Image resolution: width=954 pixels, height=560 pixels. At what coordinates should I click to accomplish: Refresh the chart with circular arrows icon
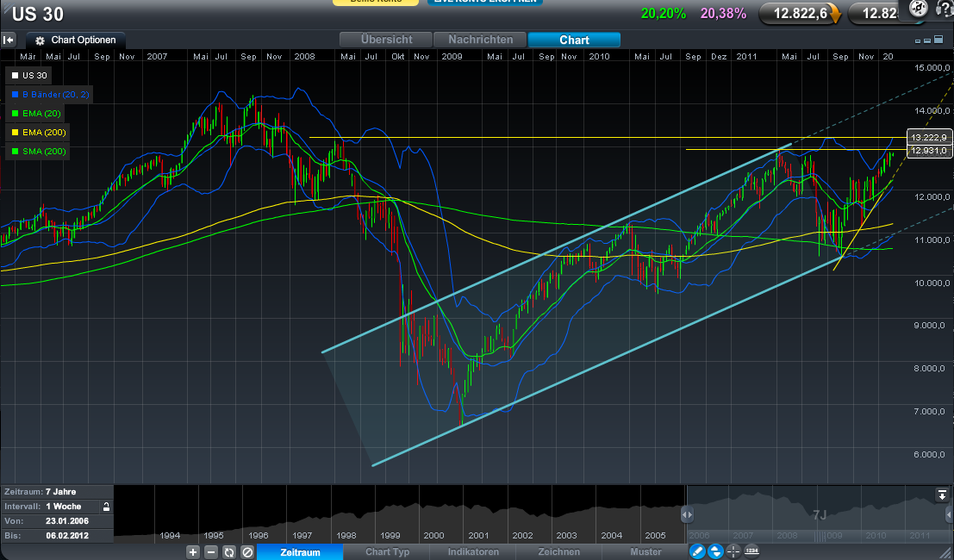click(228, 552)
